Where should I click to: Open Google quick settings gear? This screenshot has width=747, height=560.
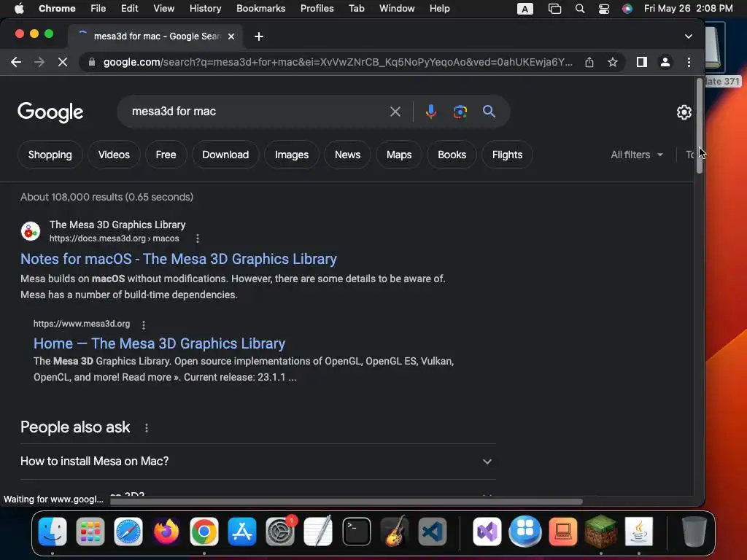point(684,112)
